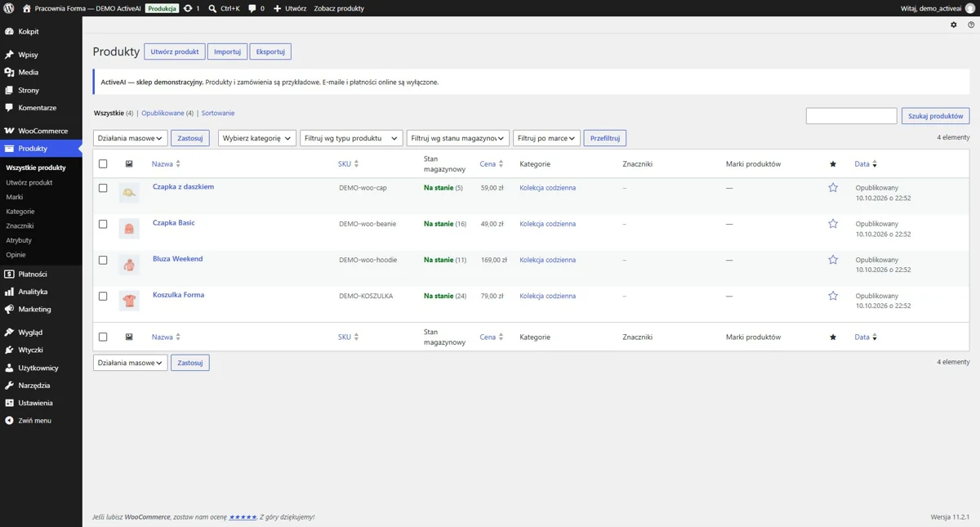This screenshot has height=527, width=980.
Task: Open the Ctrl+K command search
Action: click(x=224, y=8)
